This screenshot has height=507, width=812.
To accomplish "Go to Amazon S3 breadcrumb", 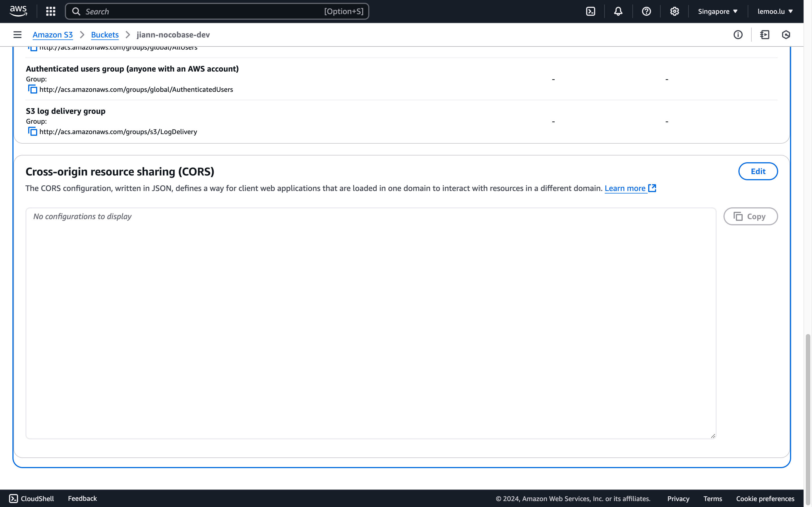I will point(53,35).
